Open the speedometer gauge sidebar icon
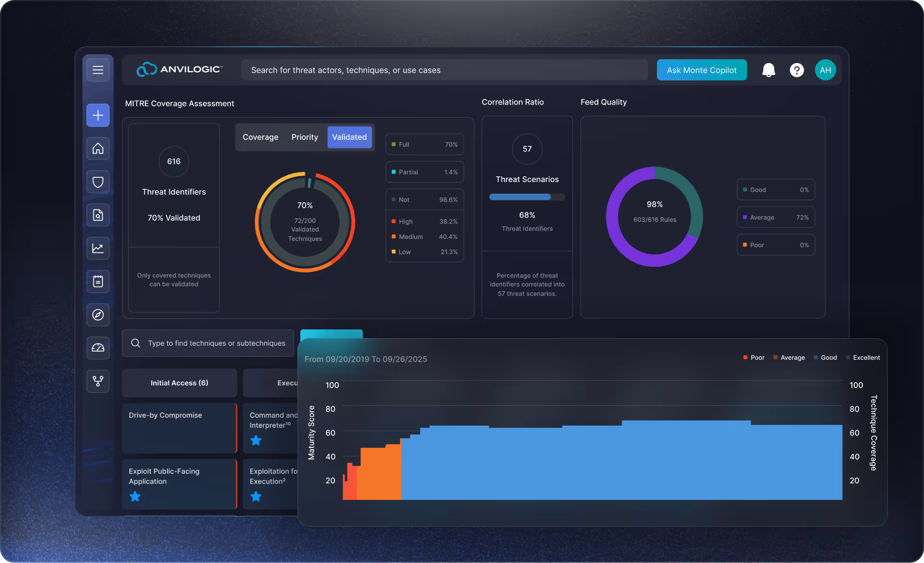Image resolution: width=924 pixels, height=563 pixels. (98, 348)
